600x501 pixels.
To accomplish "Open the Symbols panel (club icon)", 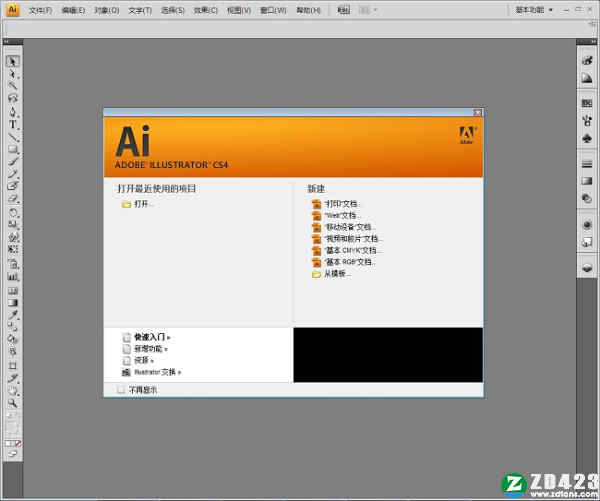I will coord(587,139).
